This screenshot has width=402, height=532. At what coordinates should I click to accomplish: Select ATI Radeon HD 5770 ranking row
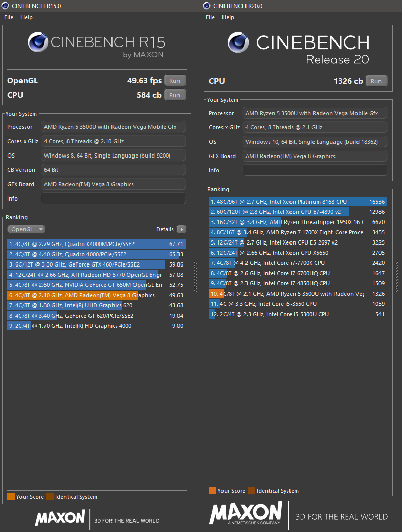coord(96,275)
